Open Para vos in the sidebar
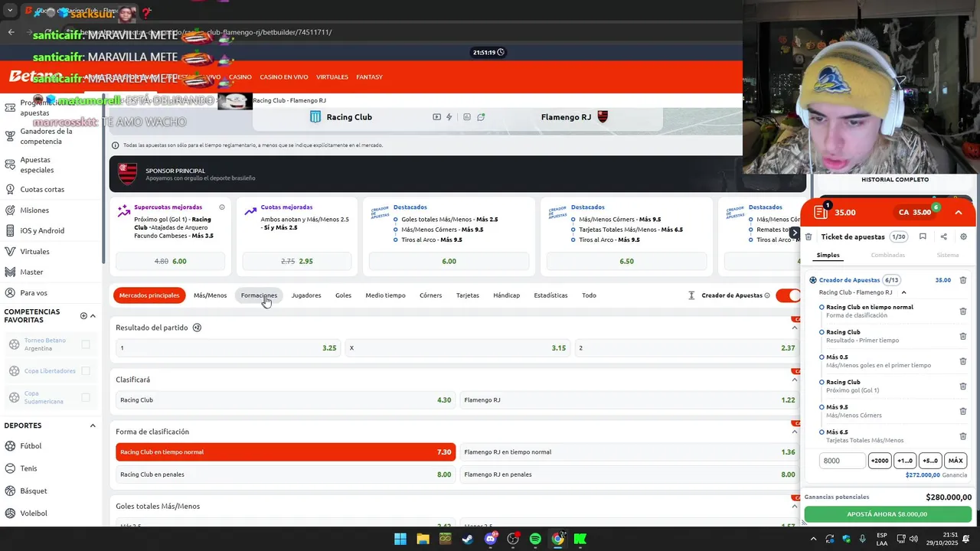Image resolution: width=980 pixels, height=551 pixels. tap(34, 292)
